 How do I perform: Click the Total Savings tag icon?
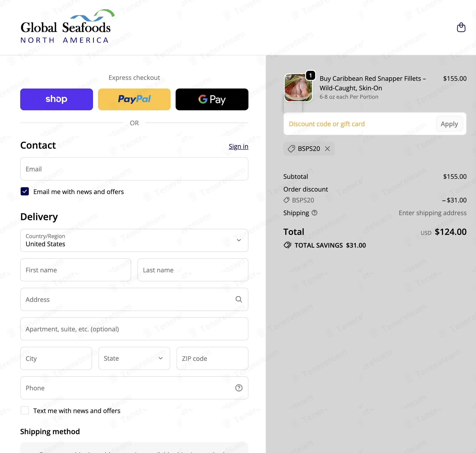287,245
